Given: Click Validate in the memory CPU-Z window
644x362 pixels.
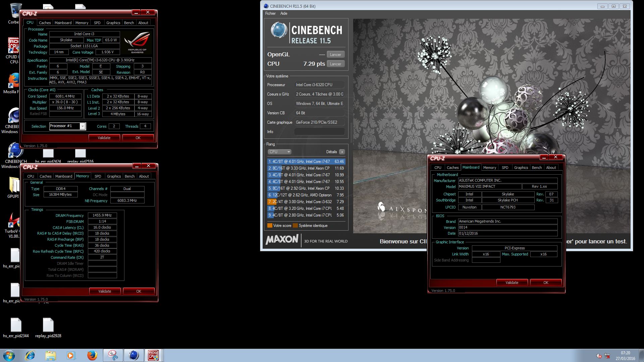Looking at the screenshot, I should click(105, 291).
